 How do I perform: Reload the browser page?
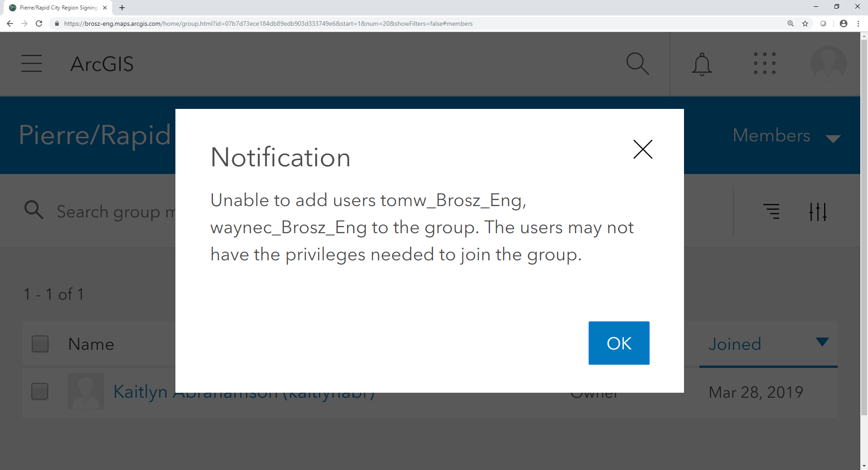(x=39, y=23)
